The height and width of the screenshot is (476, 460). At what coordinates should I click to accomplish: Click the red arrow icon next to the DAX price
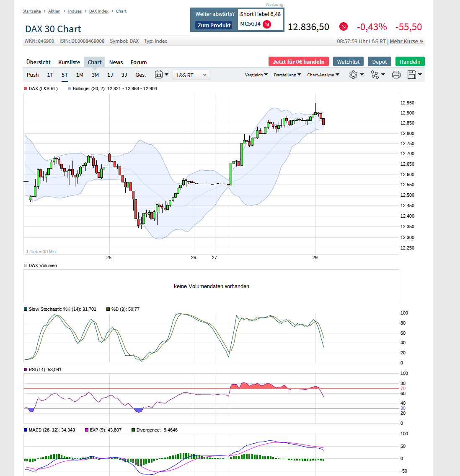coord(343,26)
